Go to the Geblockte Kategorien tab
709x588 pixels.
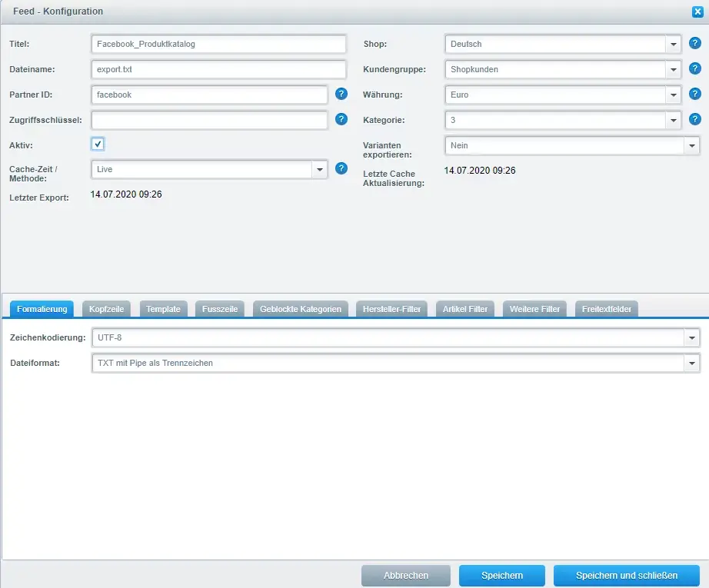point(301,309)
